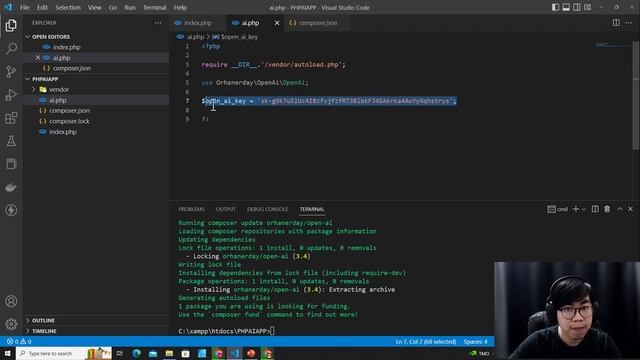
Task: Maximize the panel with up chevron
Action: point(620,209)
